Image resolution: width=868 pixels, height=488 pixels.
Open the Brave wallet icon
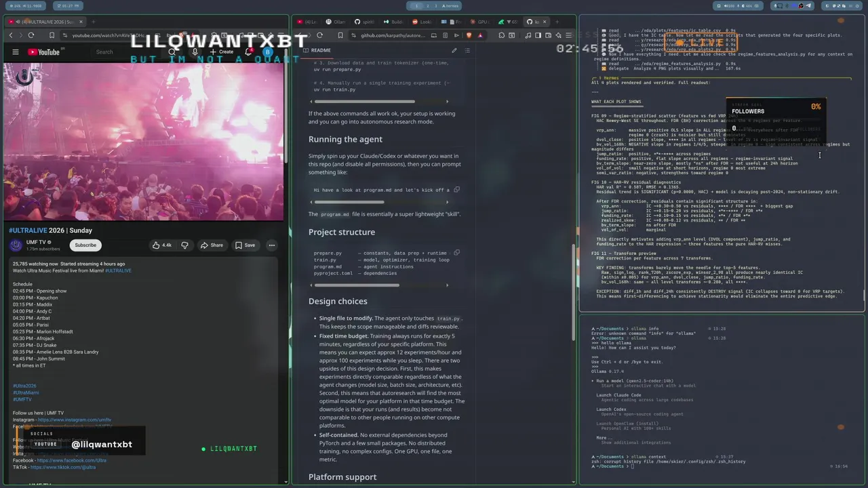tap(548, 35)
